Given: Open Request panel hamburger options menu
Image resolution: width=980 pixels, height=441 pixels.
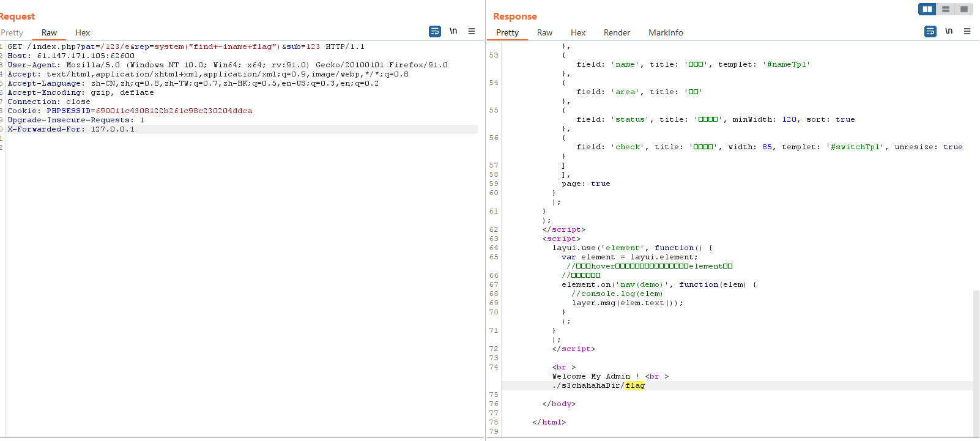Looking at the screenshot, I should pos(472,31).
